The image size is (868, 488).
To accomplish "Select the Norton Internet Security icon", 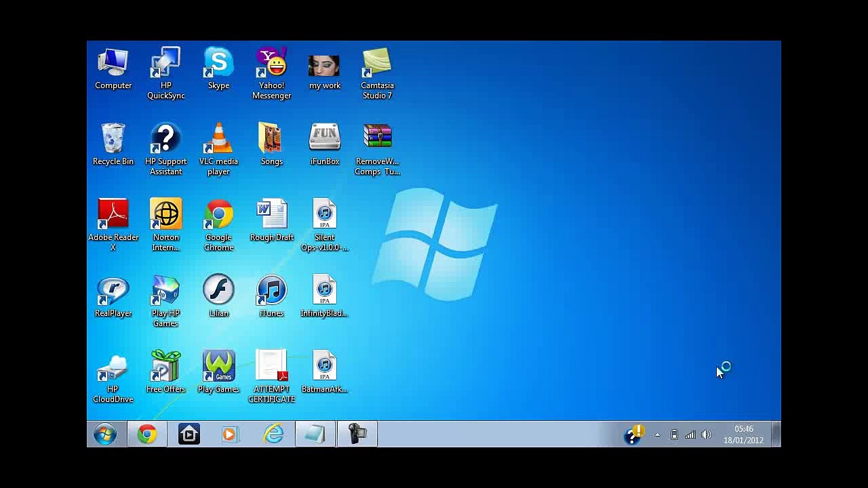I will 165,225.
